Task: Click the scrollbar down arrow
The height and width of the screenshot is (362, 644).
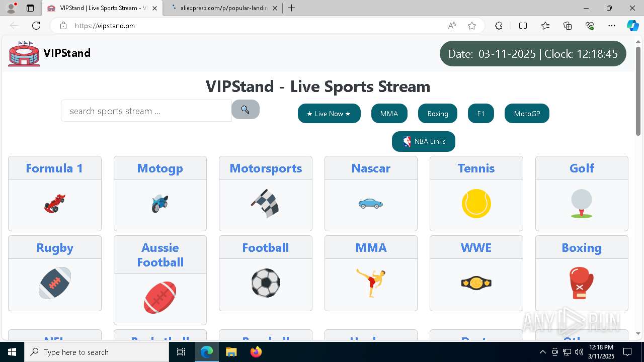Action: tap(638, 333)
